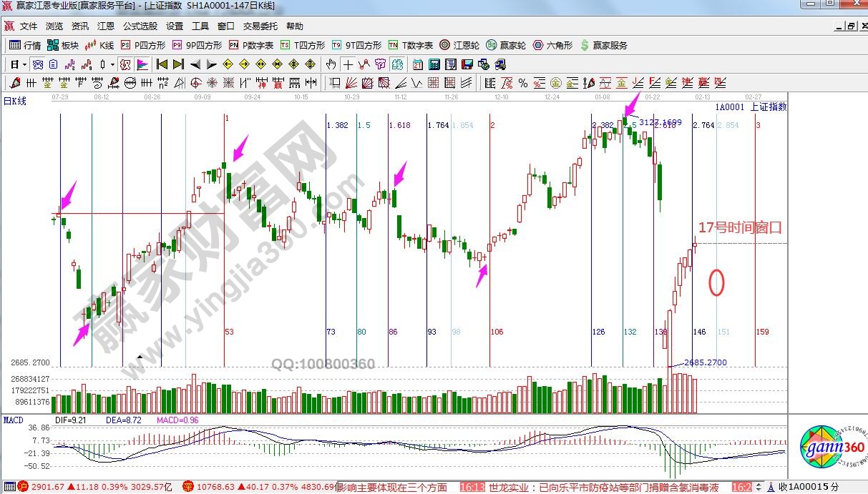The image size is (868, 494).
Task: Expand the candlestick style dropdown arrow
Action: (x=112, y=64)
